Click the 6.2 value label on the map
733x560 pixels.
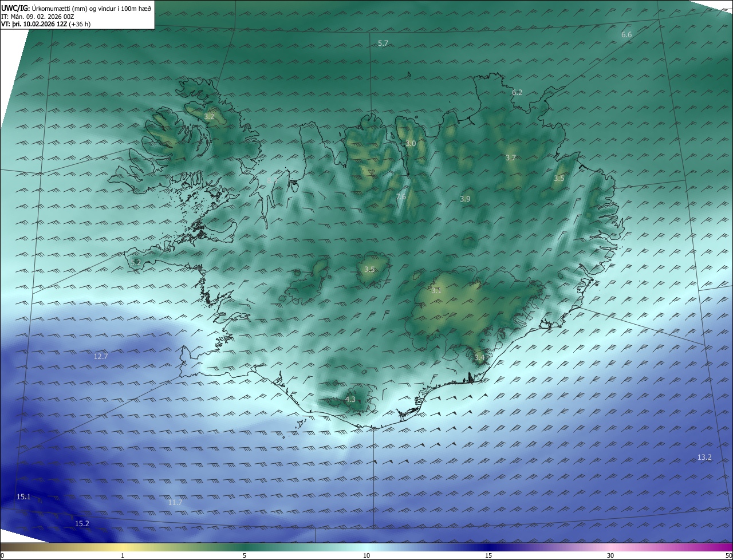(517, 92)
